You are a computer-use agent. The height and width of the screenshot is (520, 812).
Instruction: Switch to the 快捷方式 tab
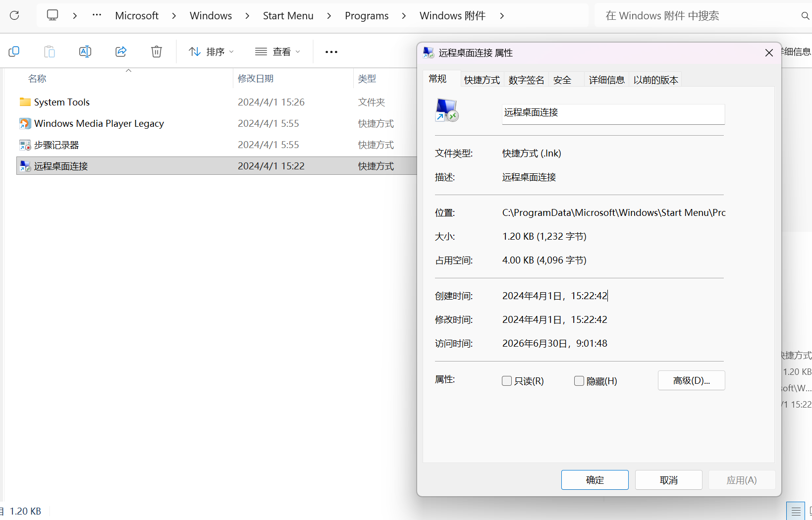[x=482, y=80]
